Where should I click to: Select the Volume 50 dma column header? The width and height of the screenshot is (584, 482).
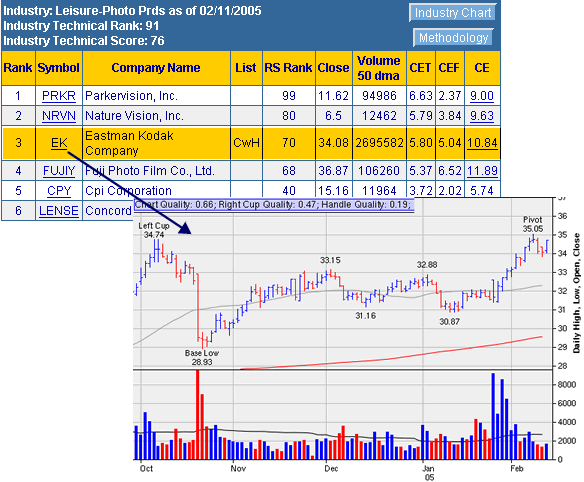click(x=379, y=68)
